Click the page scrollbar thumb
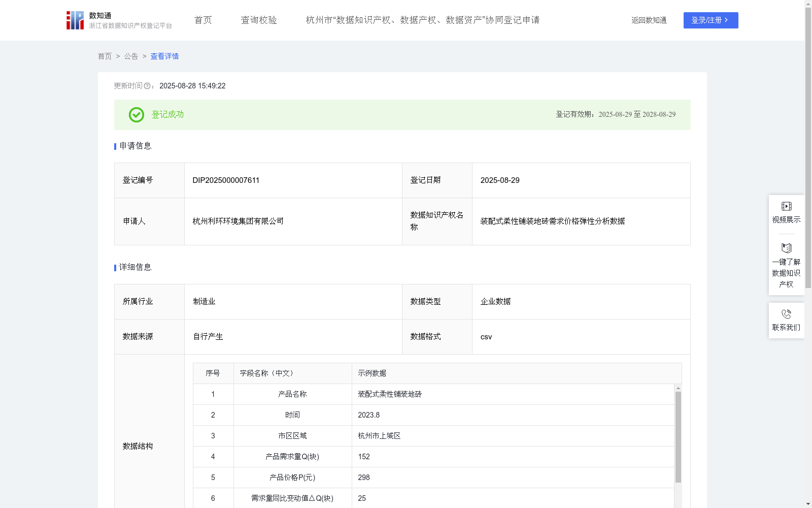The height and width of the screenshot is (508, 812). tap(808, 147)
